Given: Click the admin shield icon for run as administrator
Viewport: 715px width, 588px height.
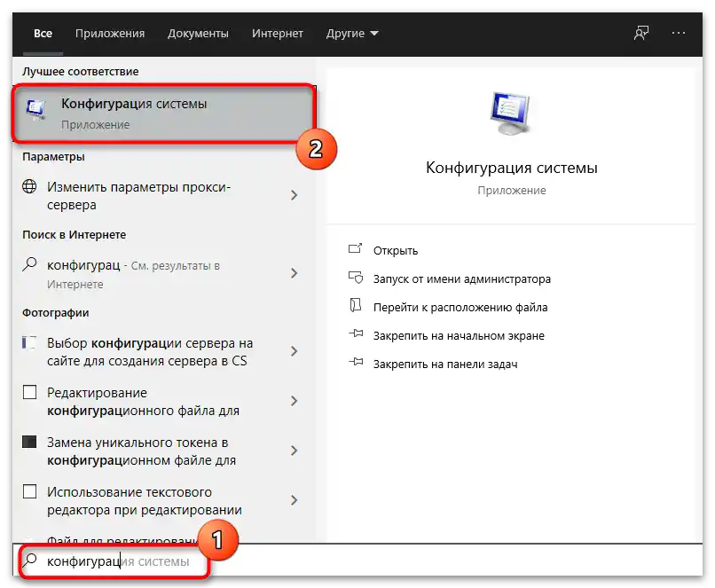Looking at the screenshot, I should point(355,277).
